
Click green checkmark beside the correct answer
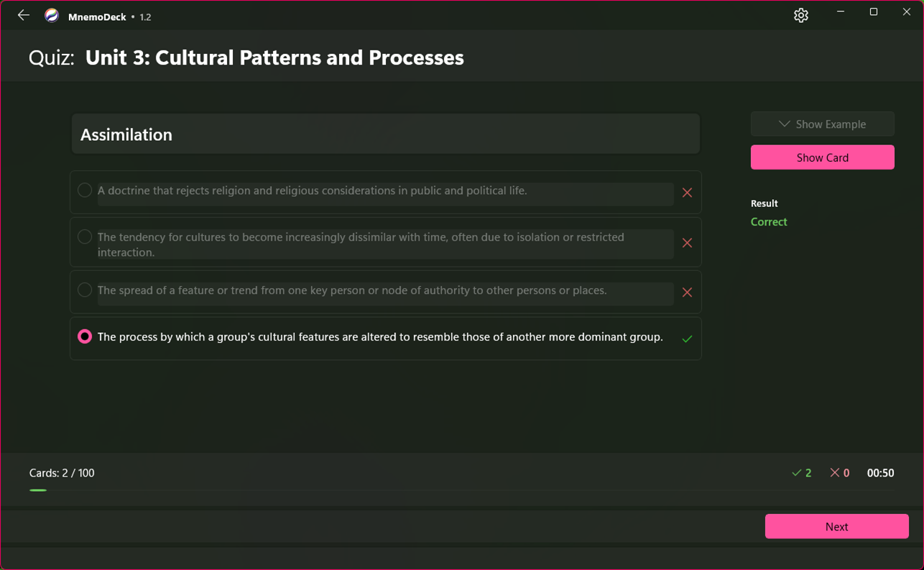coord(687,339)
